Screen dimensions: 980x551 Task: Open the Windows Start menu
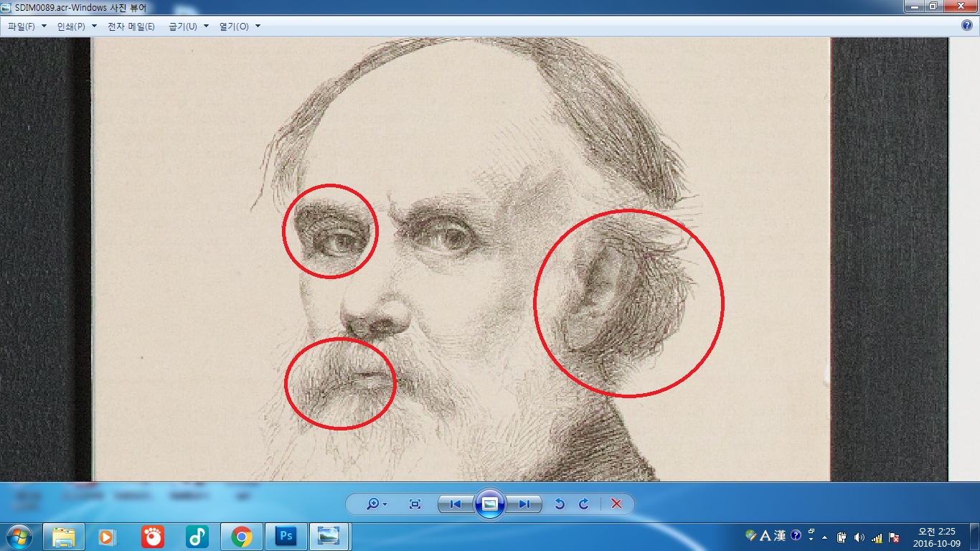[18, 536]
